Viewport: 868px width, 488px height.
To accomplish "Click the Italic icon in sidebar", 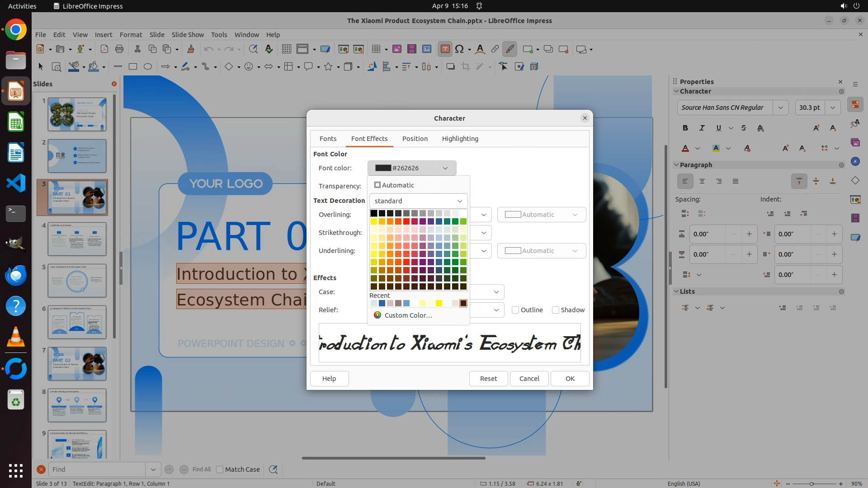I will (x=702, y=128).
